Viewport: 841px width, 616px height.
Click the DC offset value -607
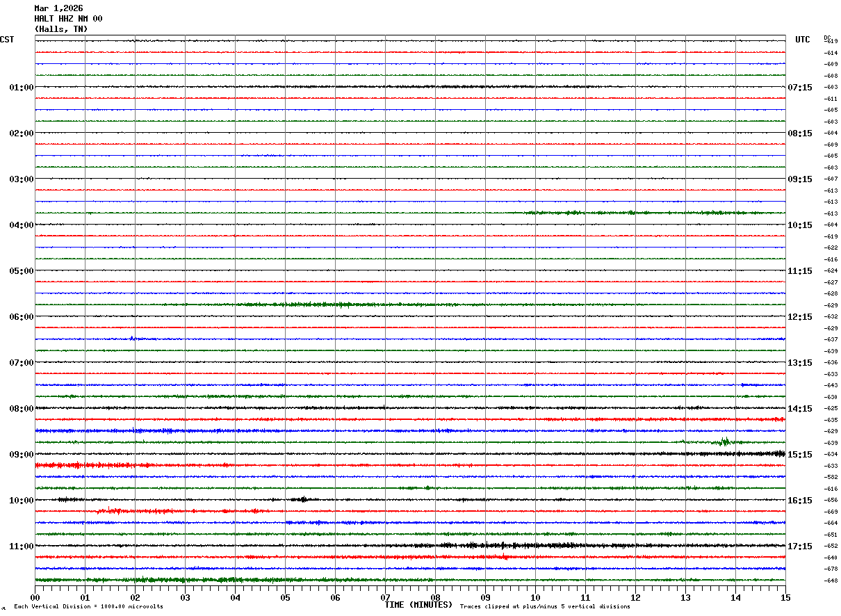point(831,179)
